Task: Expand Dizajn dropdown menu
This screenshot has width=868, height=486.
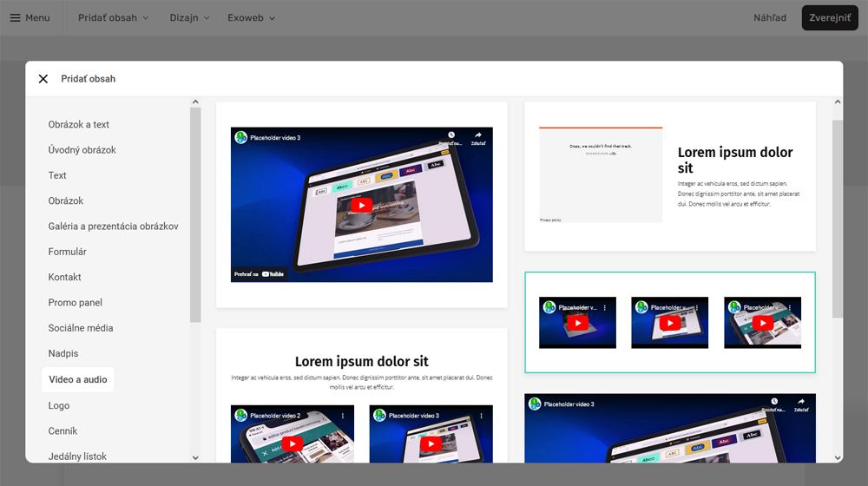Action: [189, 17]
